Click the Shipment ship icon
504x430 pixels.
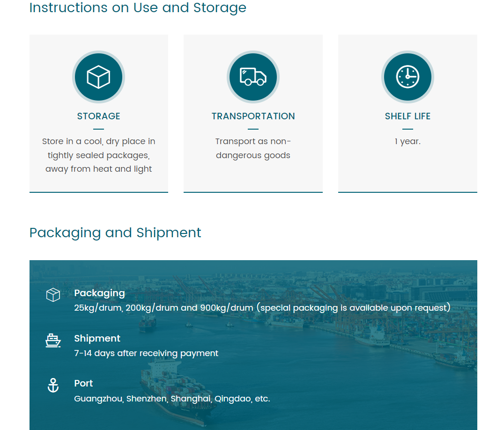point(53,340)
